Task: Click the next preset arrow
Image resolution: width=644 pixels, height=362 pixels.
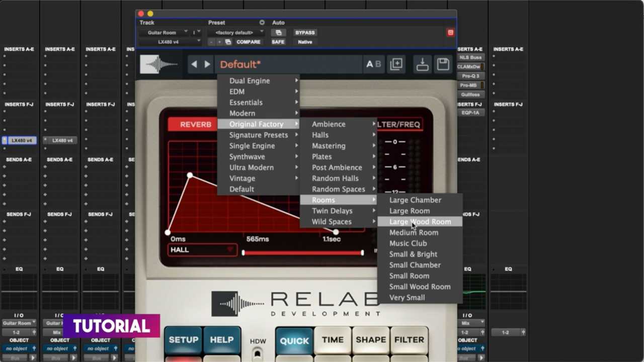Action: 207,64
